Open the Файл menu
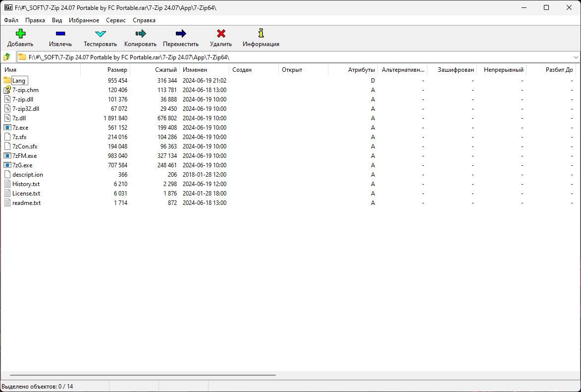The width and height of the screenshot is (581, 392). point(11,20)
